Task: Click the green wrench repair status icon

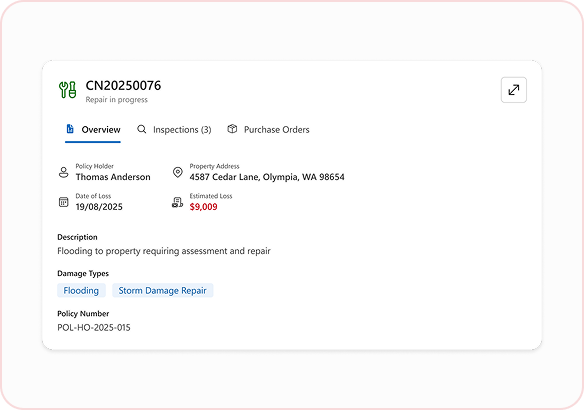Action: 67,90
